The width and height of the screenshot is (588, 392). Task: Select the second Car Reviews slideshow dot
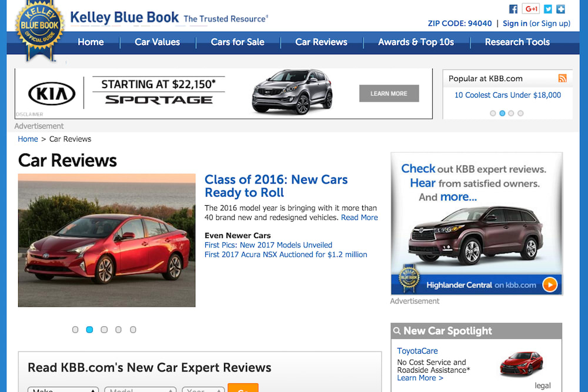89,330
